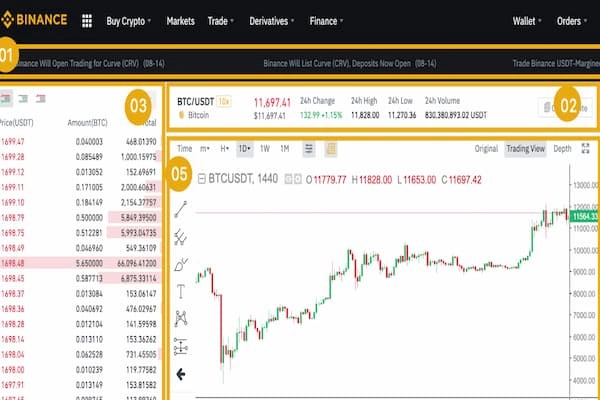600x400 pixels.
Task: Click the 11584.33 price label on axis
Action: click(584, 217)
